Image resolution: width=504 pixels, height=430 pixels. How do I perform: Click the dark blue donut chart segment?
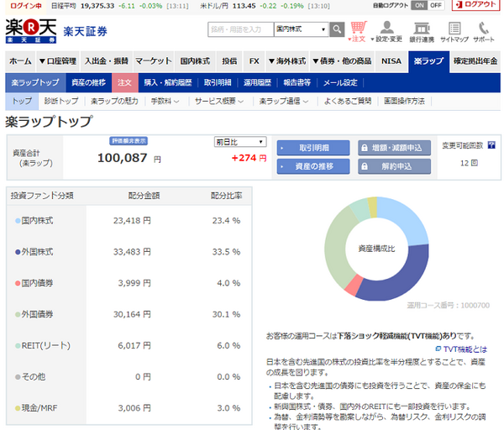[404, 278]
